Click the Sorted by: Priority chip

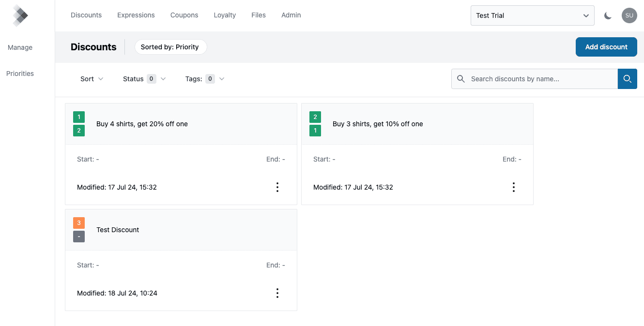[170, 47]
